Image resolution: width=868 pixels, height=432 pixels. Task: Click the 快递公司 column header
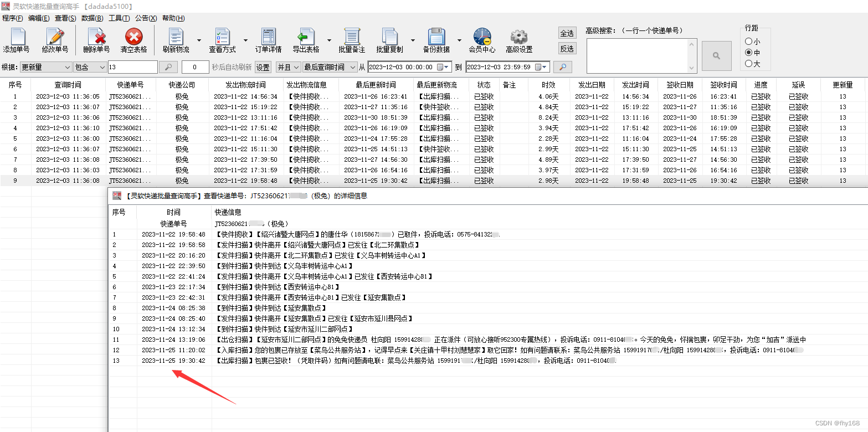(x=182, y=85)
